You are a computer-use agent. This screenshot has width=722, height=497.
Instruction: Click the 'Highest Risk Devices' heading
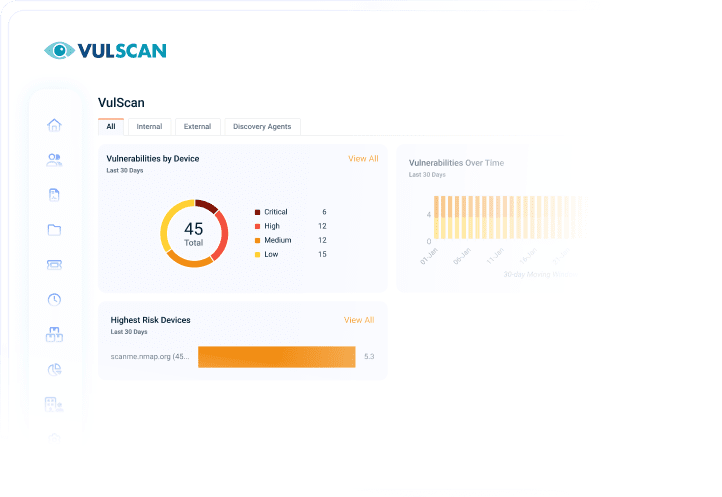click(x=151, y=320)
